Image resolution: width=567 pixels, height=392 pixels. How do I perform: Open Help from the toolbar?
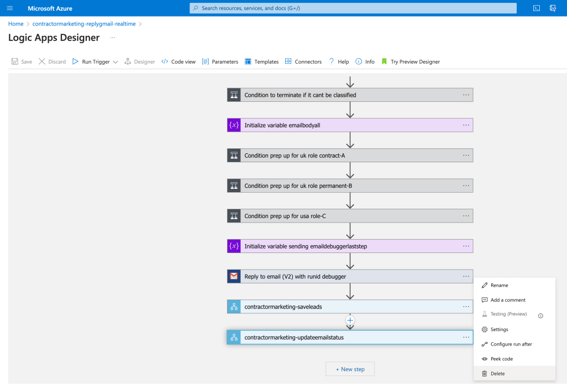tap(339, 61)
